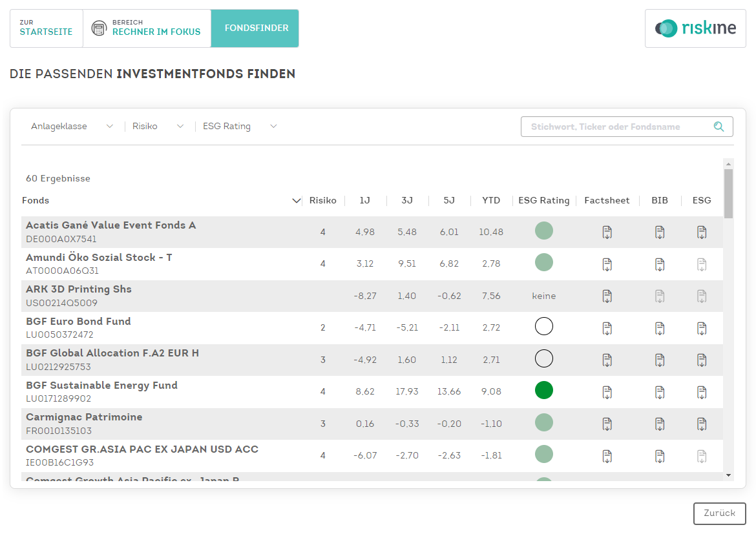This screenshot has height=536, width=756.
Task: Download factsheet for Carmignac Patrimoine
Action: click(x=607, y=424)
